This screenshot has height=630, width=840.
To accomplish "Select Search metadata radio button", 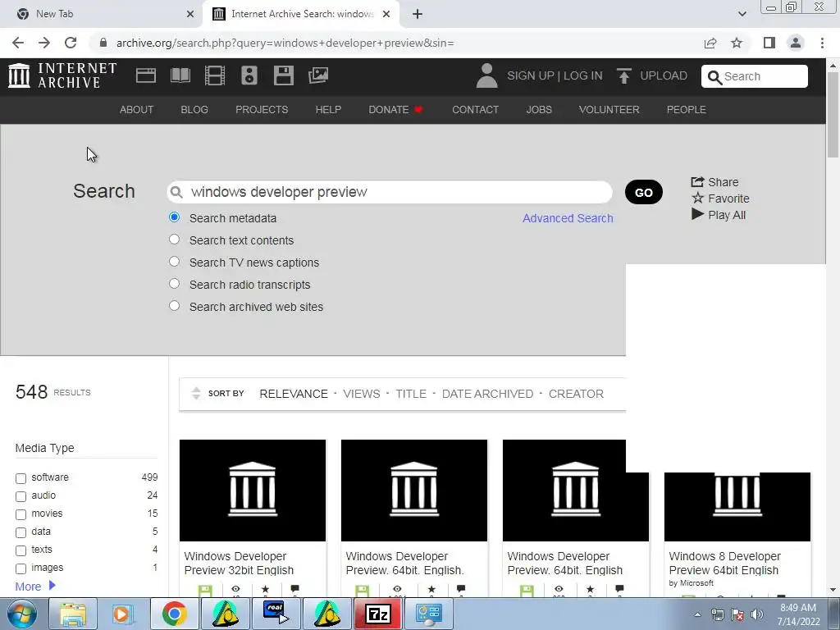I will (174, 217).
